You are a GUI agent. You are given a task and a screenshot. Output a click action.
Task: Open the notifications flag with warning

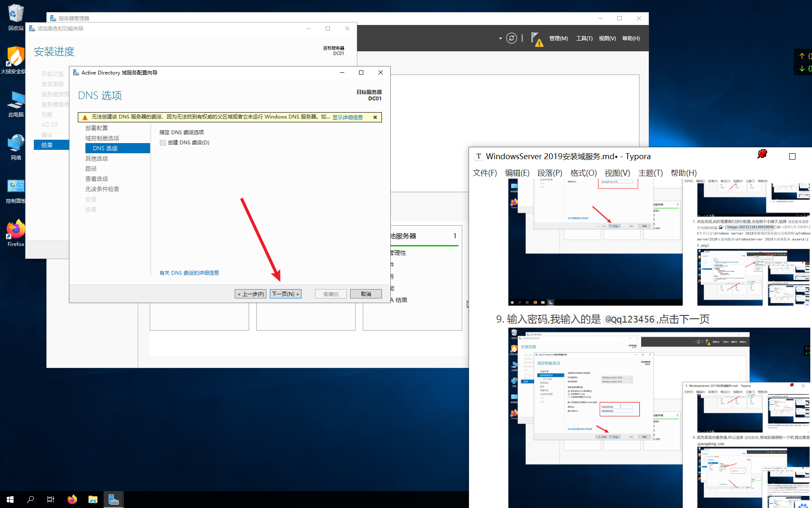536,39
